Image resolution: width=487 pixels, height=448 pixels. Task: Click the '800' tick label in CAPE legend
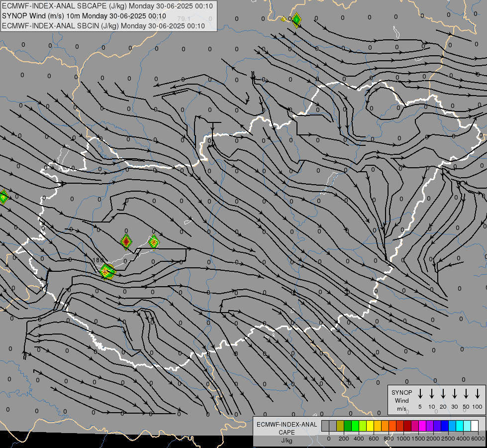tap(389, 439)
